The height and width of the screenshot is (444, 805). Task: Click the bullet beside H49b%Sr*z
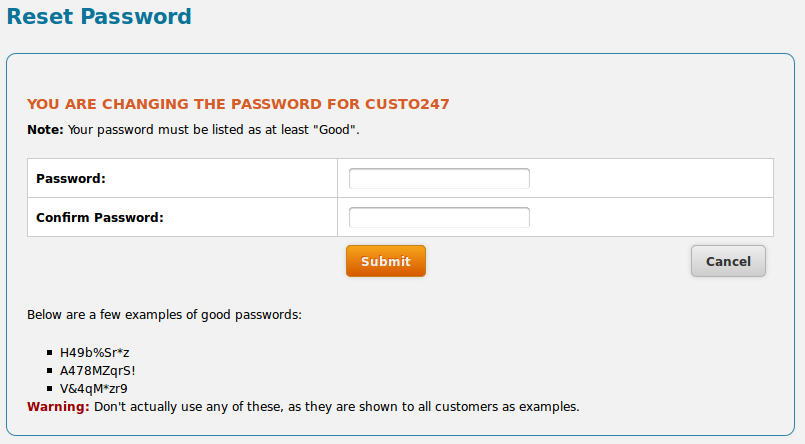pyautogui.click(x=49, y=352)
